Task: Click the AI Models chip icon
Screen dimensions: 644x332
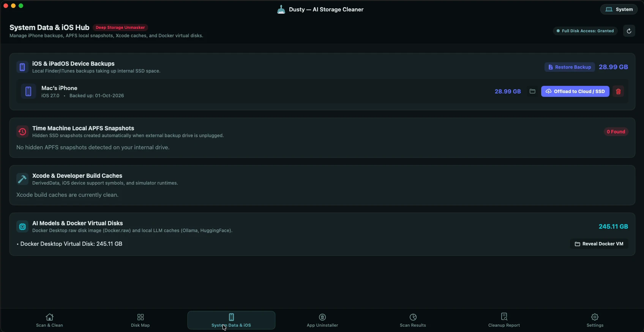Action: 22,227
